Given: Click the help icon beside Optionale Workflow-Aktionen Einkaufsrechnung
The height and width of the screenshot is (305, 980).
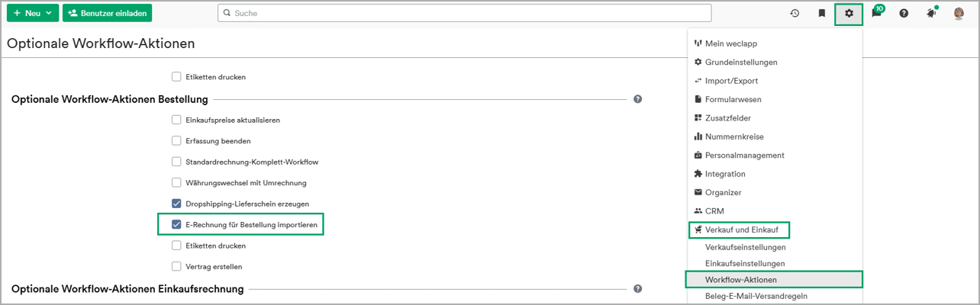Looking at the screenshot, I should 637,289.
